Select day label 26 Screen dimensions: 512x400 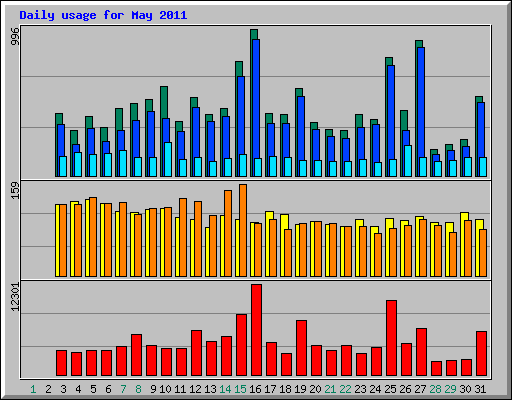[405, 389]
